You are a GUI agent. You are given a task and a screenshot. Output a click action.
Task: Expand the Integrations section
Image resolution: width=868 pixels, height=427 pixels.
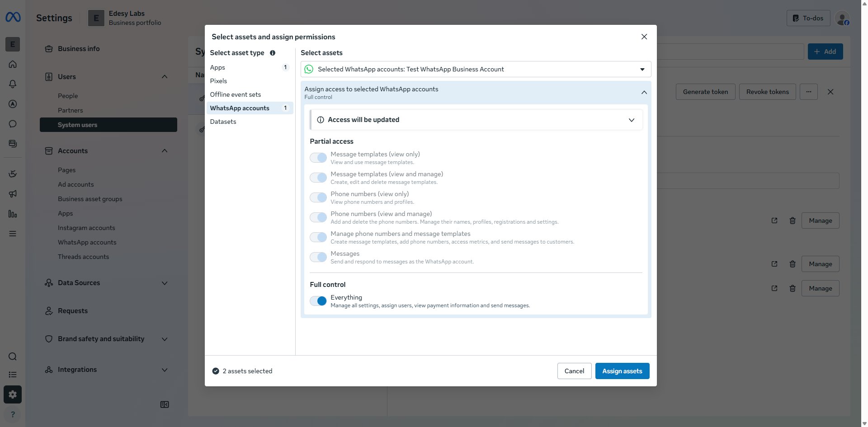pyautogui.click(x=165, y=370)
